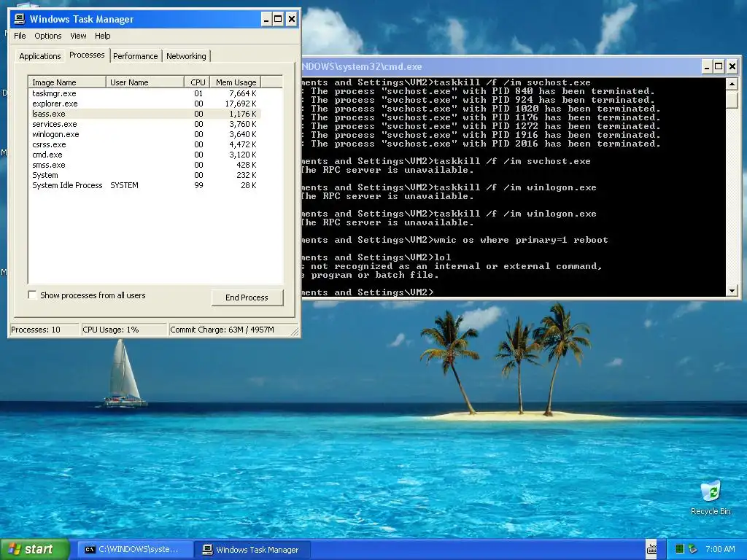
Task: Switch to the Processes tab
Action: [87, 55]
